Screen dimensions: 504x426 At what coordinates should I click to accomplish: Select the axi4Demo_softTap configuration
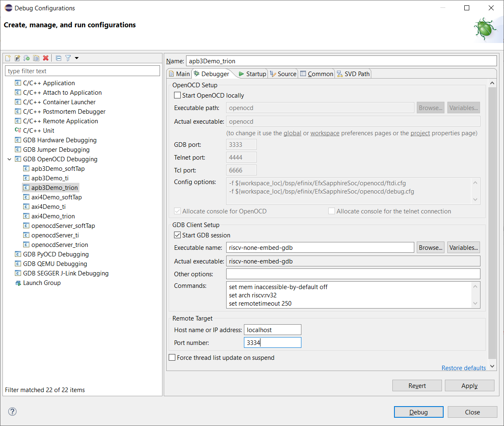tap(56, 197)
